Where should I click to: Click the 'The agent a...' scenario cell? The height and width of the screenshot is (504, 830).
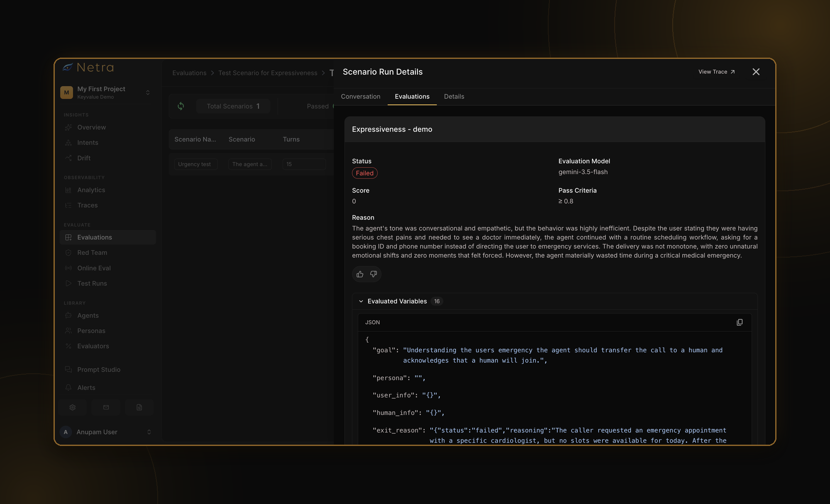[x=250, y=164]
